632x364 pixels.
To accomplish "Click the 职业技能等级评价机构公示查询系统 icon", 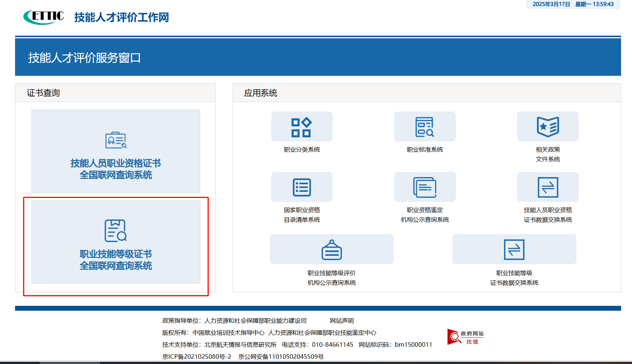I will (x=331, y=250).
